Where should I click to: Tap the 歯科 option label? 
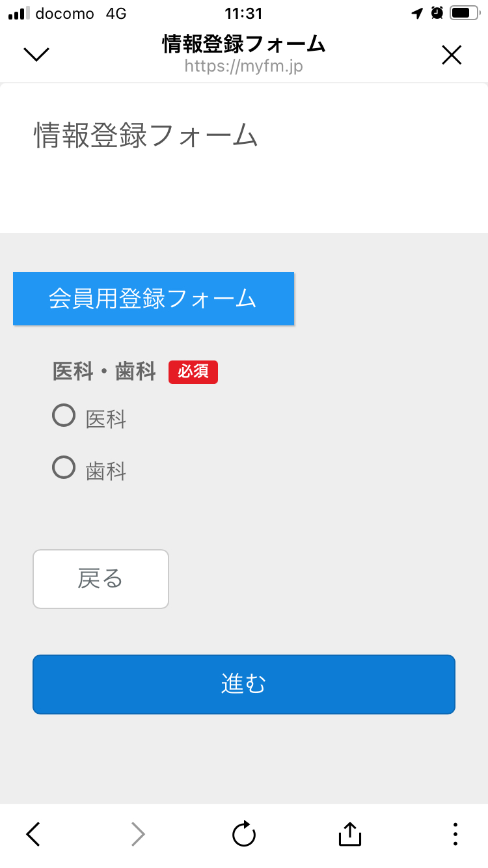click(106, 472)
